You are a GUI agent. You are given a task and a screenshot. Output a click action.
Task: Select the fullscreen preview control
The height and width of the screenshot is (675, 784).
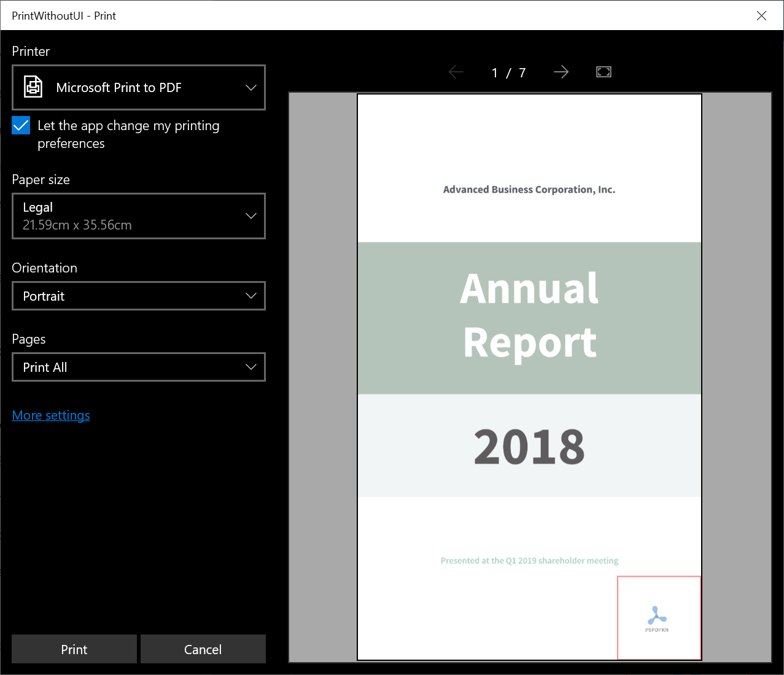point(604,72)
